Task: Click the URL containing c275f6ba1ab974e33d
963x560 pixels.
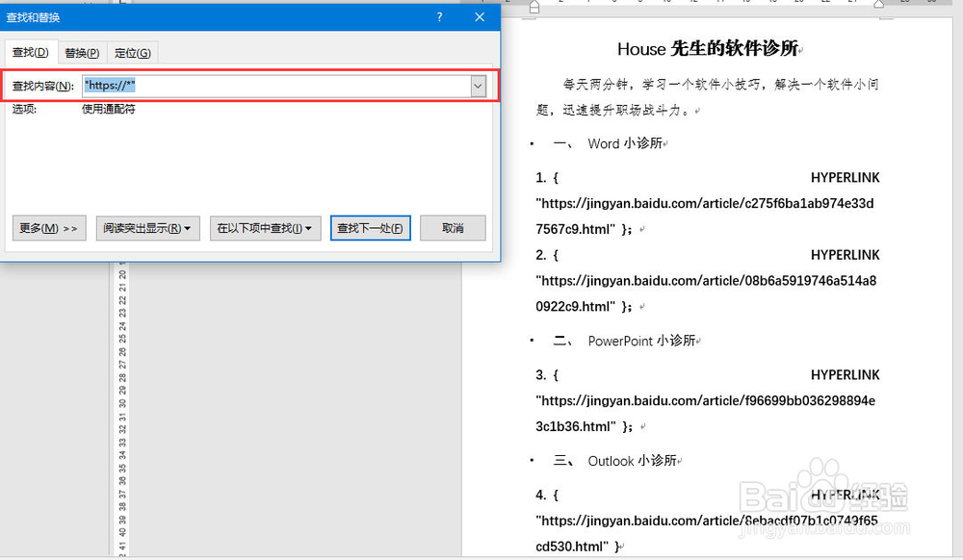Action: point(705,204)
